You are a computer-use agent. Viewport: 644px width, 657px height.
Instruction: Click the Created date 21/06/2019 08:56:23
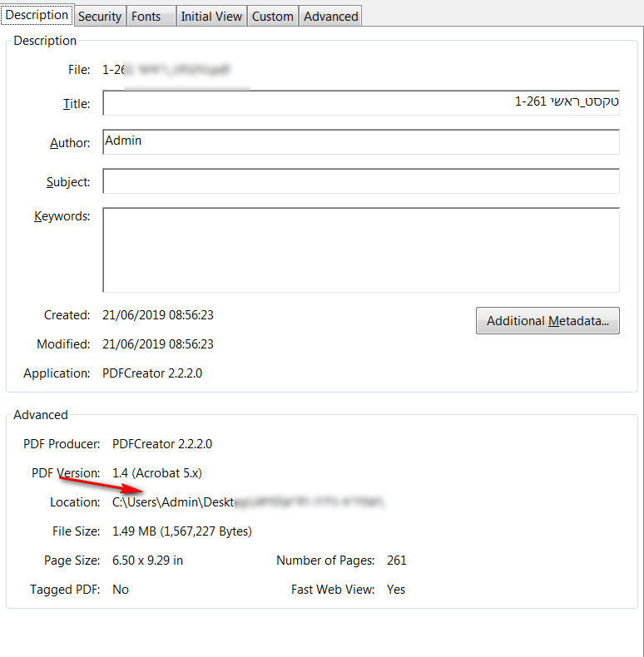pyautogui.click(x=157, y=315)
